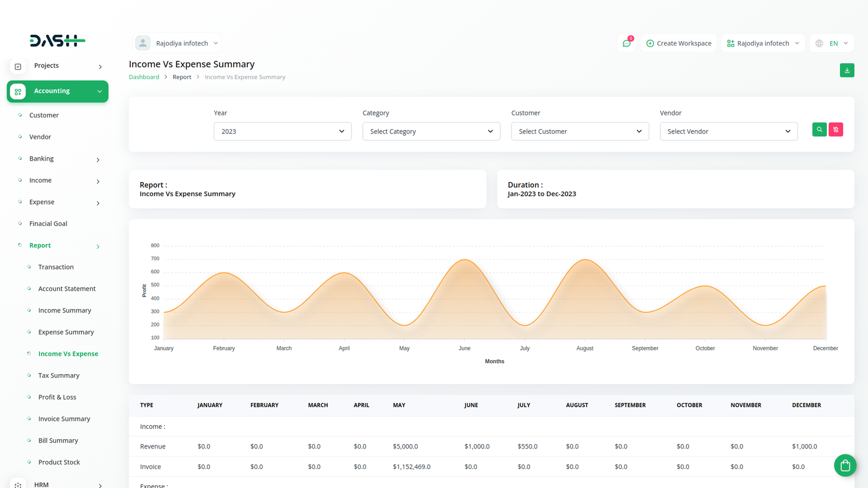Click the floating shopping bag icon
The image size is (868, 488).
click(845, 465)
